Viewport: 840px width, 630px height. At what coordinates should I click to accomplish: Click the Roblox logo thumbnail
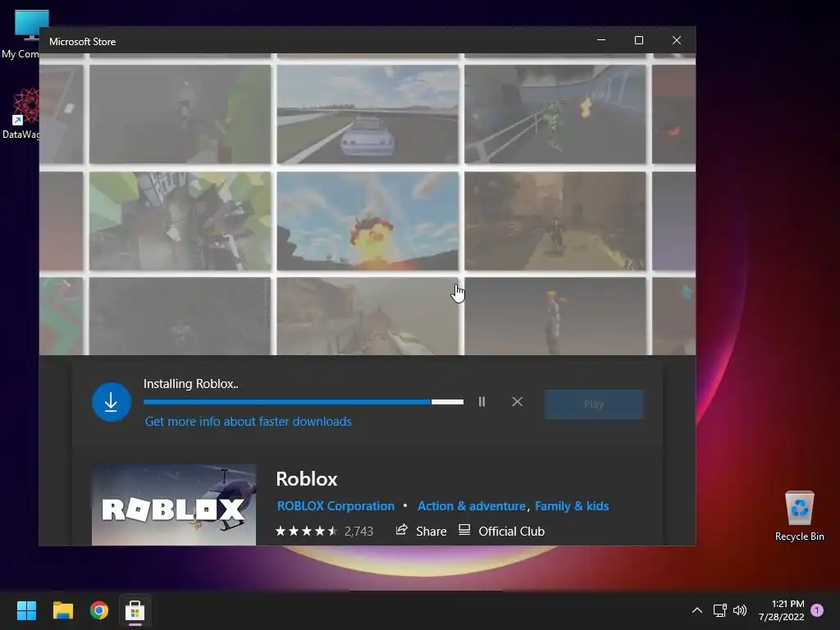(x=174, y=504)
